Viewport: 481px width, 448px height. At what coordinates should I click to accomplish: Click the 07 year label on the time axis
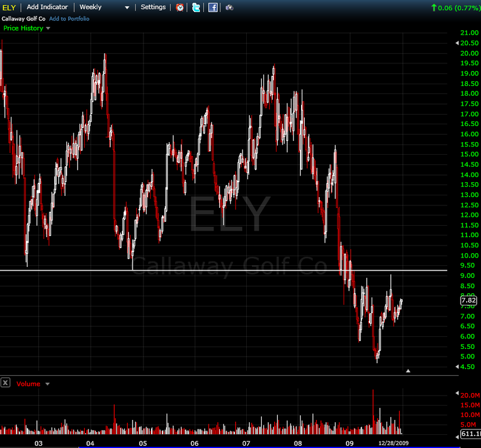[246, 443]
